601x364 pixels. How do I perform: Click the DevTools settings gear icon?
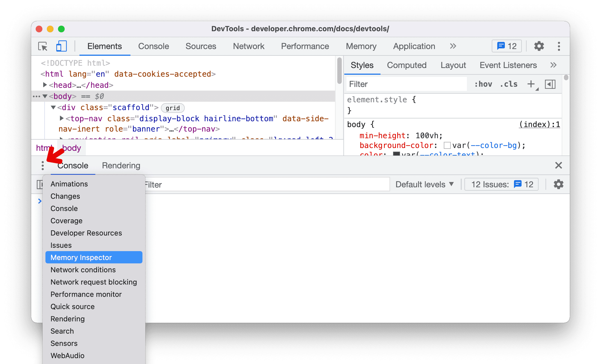[538, 46]
